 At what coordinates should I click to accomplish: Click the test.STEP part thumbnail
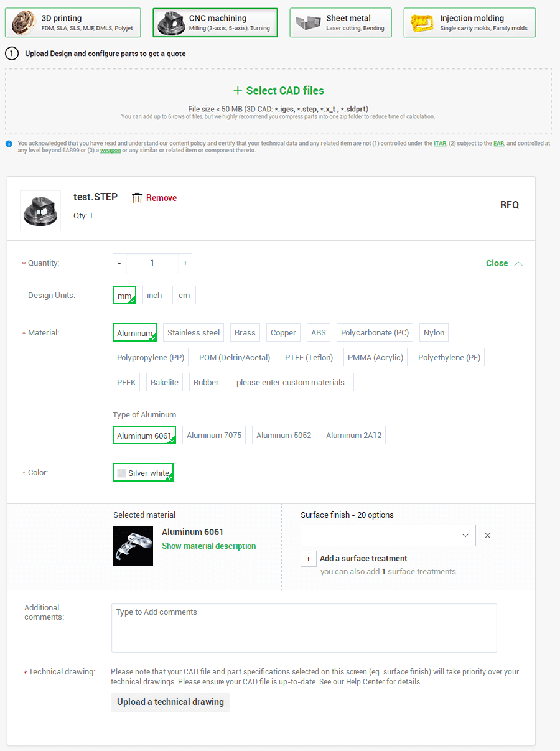click(x=40, y=211)
